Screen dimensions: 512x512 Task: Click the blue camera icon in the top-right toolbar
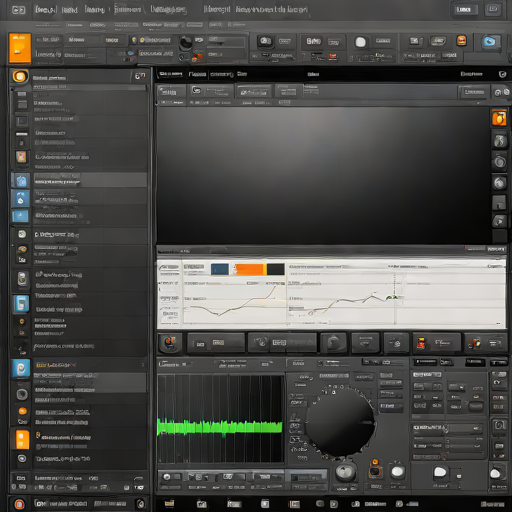pos(489,42)
